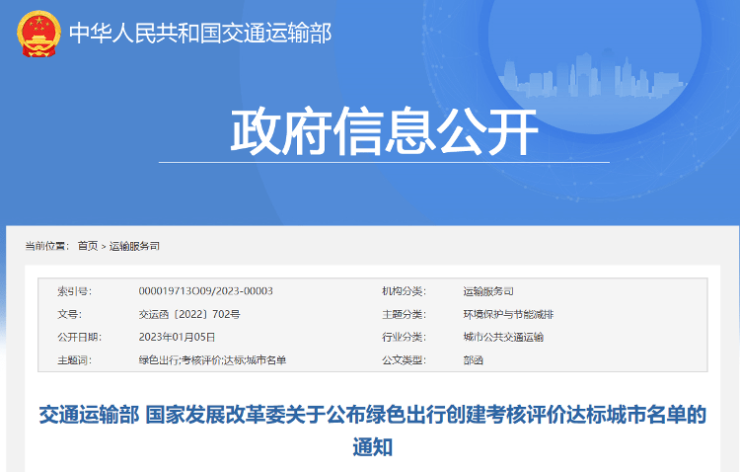Screen dimensions: 740x472
Task: Click the 行业分类 label
Action: point(404,337)
